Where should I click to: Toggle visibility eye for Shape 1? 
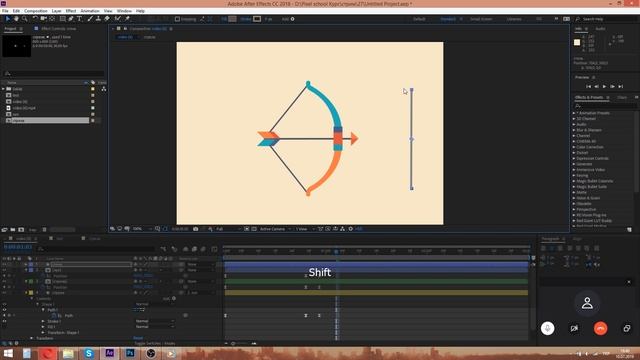click(4, 304)
